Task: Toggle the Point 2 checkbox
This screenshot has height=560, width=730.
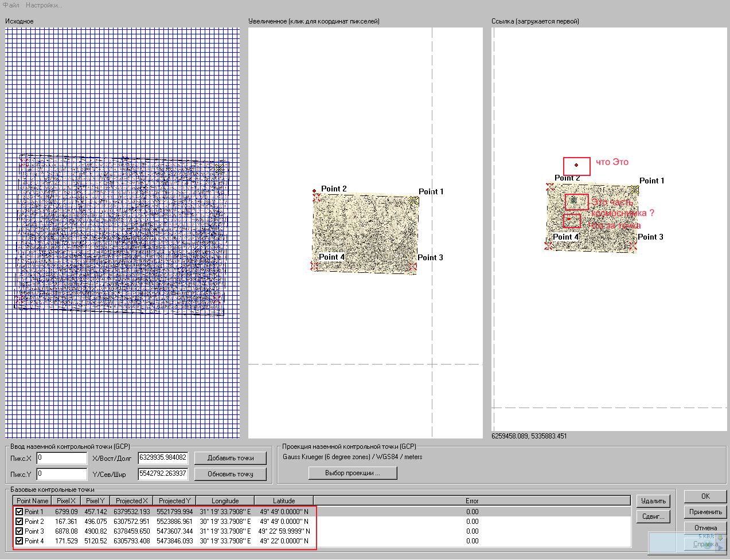Action: (19, 522)
